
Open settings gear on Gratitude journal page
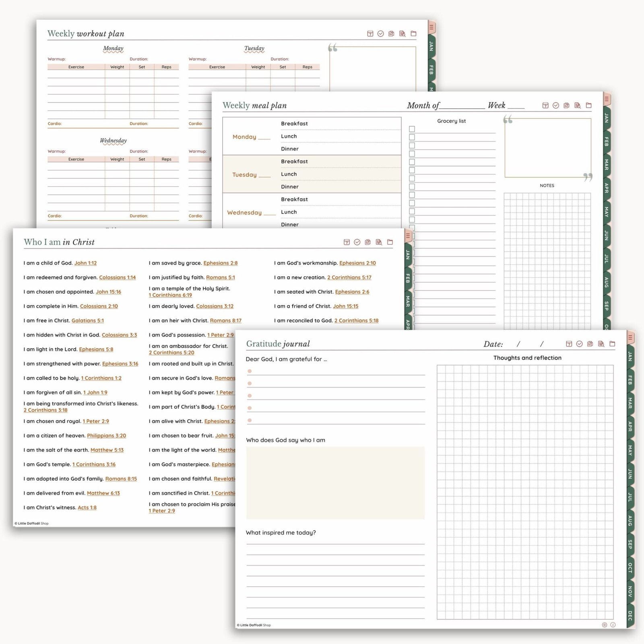click(x=604, y=625)
